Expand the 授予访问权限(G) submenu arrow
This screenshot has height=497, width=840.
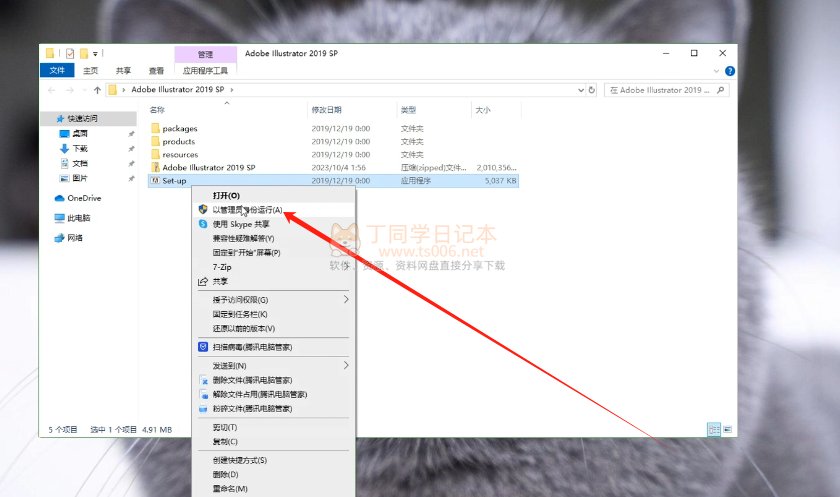pos(346,299)
